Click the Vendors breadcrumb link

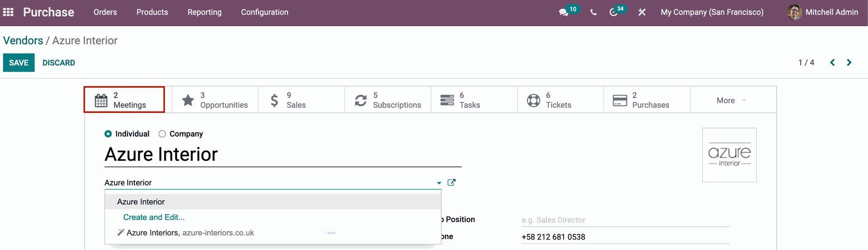click(x=23, y=41)
